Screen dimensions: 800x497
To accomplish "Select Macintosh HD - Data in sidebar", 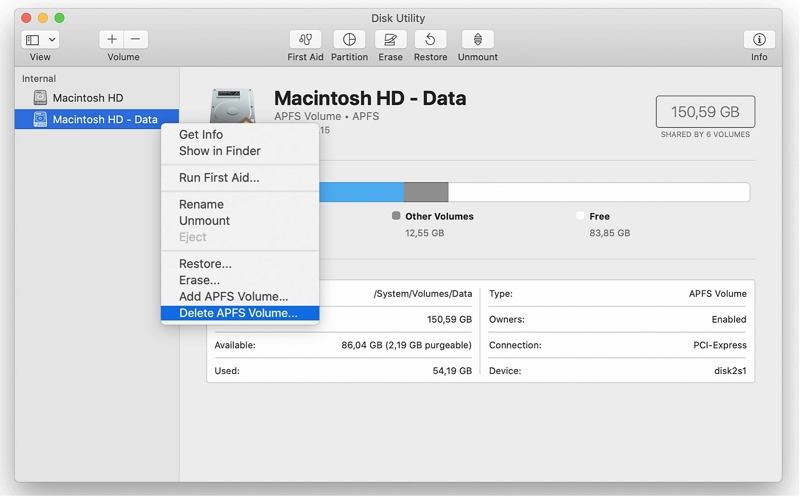I will pyautogui.click(x=96, y=119).
